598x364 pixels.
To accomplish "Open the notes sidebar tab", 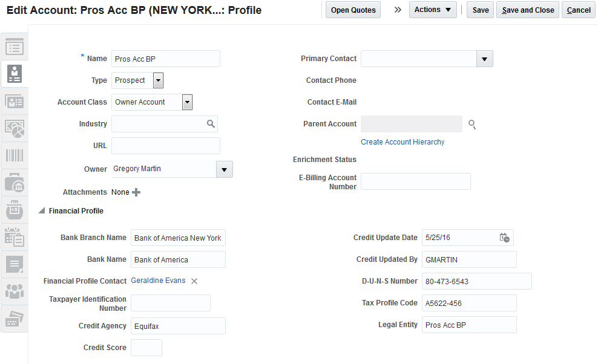I will [15, 264].
